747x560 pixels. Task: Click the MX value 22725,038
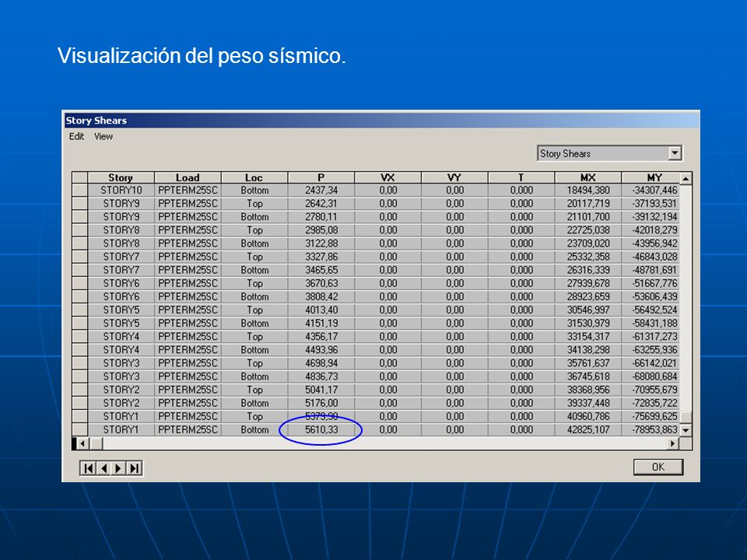[588, 230]
